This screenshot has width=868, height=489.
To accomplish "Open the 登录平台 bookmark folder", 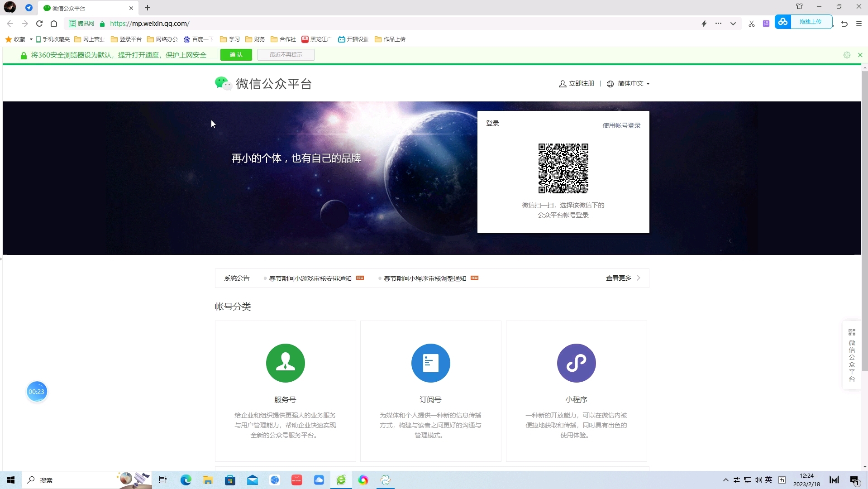I will [126, 39].
